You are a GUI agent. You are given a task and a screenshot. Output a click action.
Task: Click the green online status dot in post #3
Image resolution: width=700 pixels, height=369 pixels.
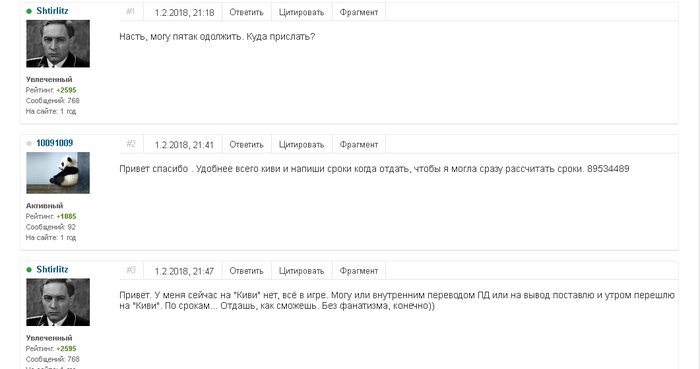click(x=29, y=269)
